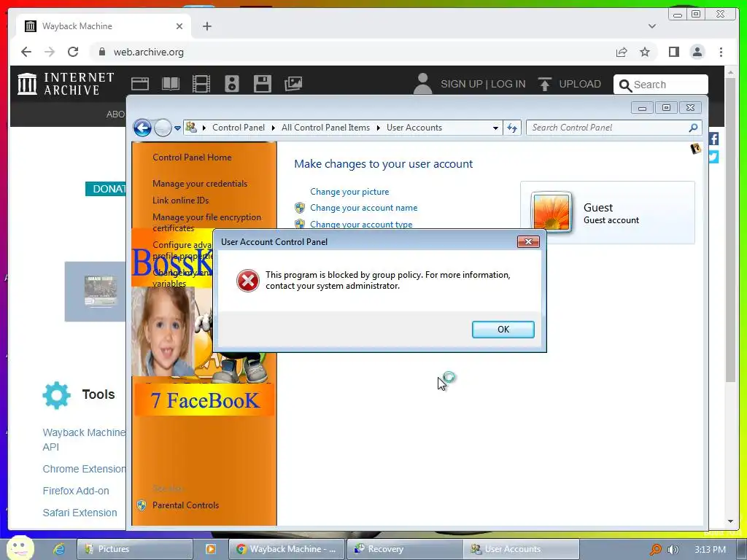Click the media player taskbar icon
Image resolution: width=747 pixels, height=560 pixels.
coord(210,549)
